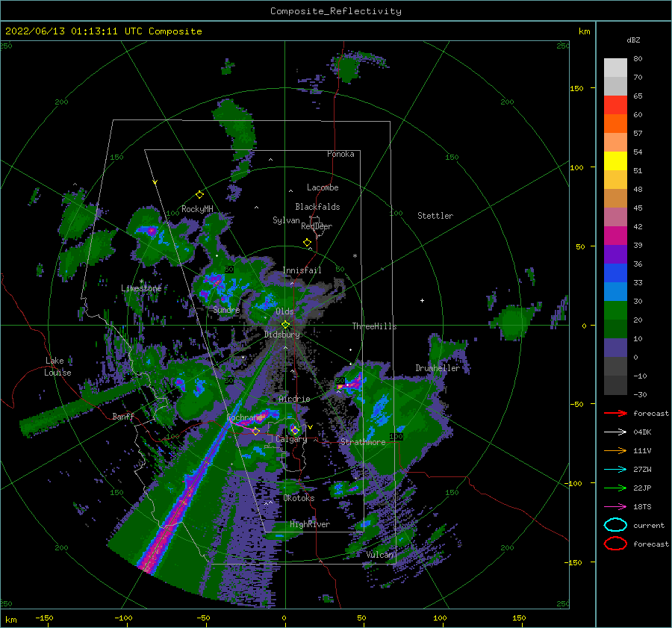
Task: Click the Drumheller town label
Action: 437,368
